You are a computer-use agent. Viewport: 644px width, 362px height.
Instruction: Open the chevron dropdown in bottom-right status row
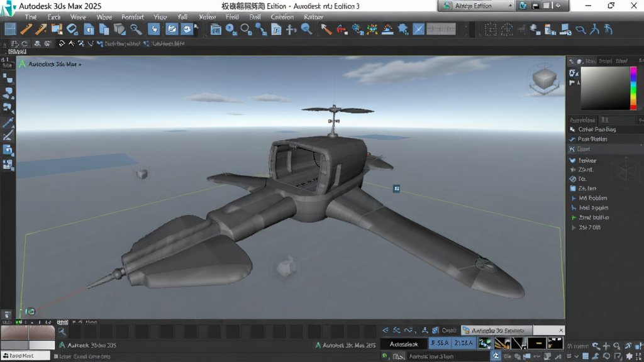[577, 356]
